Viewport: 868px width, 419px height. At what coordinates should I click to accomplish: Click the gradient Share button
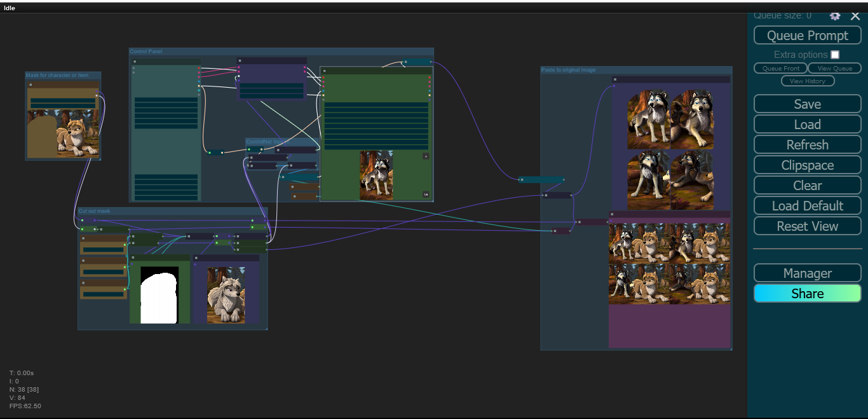[807, 294]
